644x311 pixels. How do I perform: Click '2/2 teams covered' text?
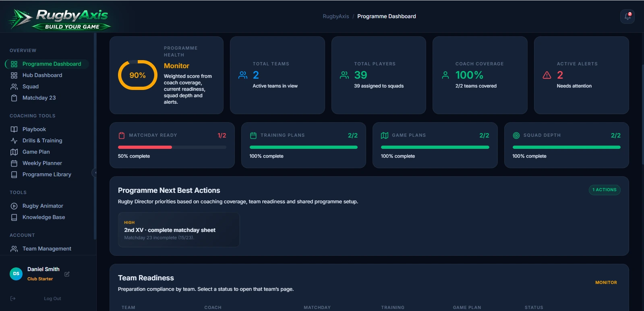coord(476,86)
